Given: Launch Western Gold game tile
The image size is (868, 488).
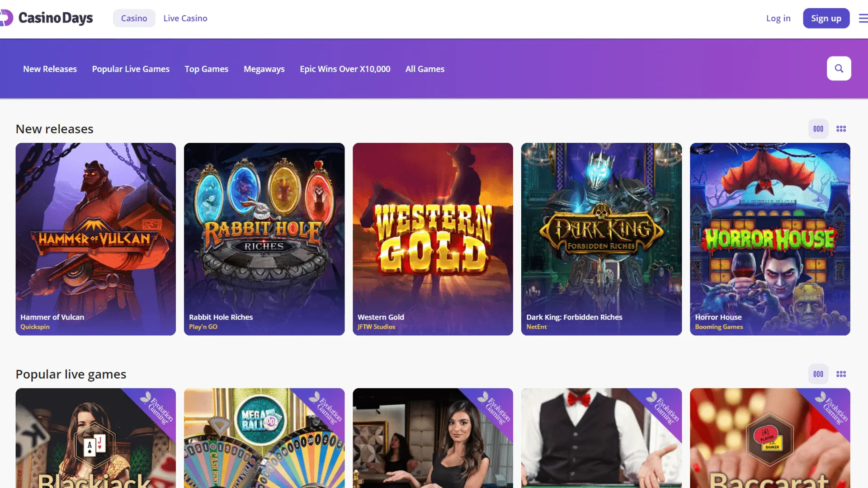Looking at the screenshot, I should coord(433,239).
